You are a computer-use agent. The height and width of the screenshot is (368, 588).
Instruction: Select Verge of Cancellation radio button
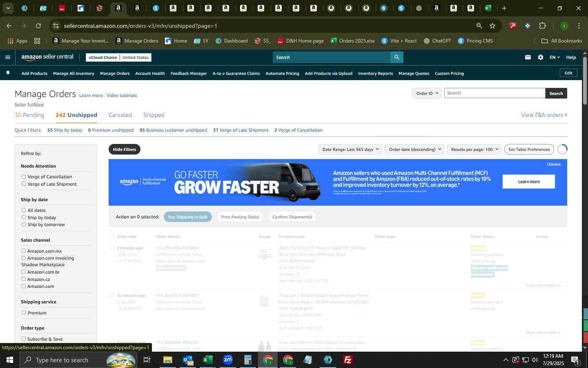coord(24,177)
